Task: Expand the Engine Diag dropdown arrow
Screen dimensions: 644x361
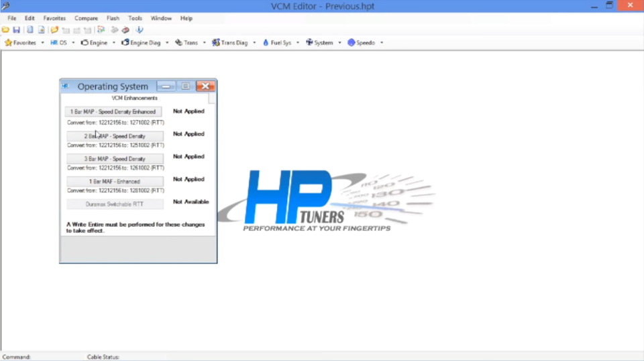Action: pos(167,43)
